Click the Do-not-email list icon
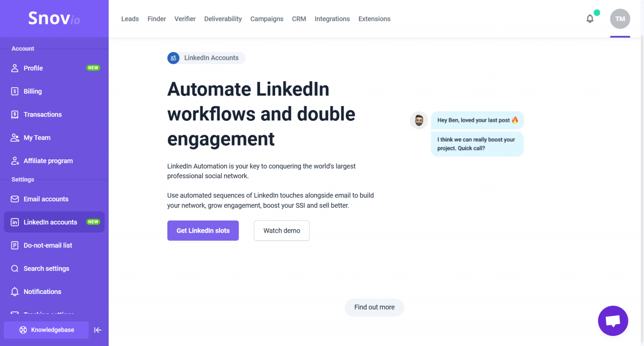 15,245
